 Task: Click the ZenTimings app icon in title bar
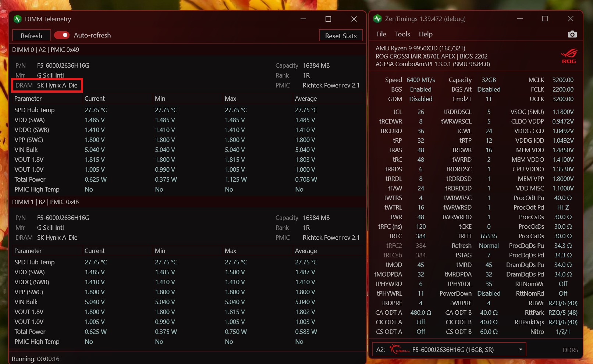click(x=377, y=19)
